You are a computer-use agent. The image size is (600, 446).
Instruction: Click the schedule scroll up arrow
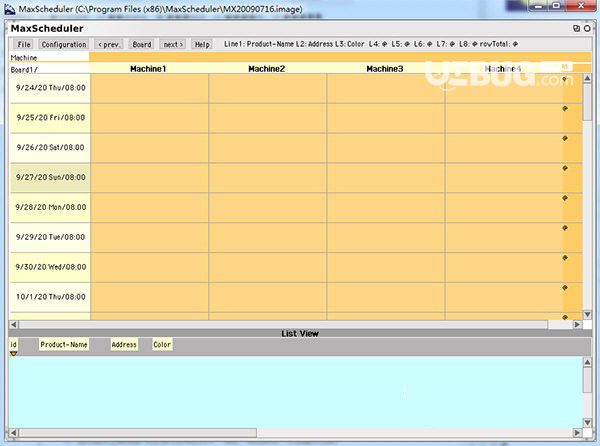587,78
